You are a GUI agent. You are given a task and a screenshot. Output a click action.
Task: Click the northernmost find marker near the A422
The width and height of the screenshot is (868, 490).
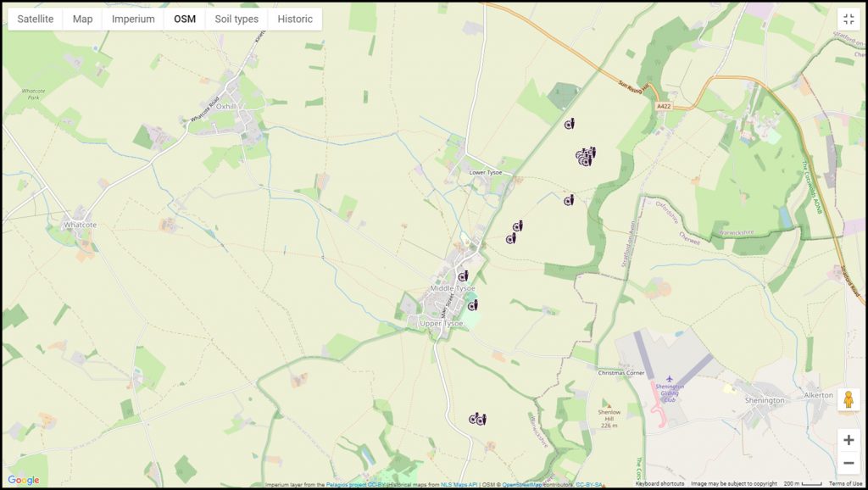570,125
